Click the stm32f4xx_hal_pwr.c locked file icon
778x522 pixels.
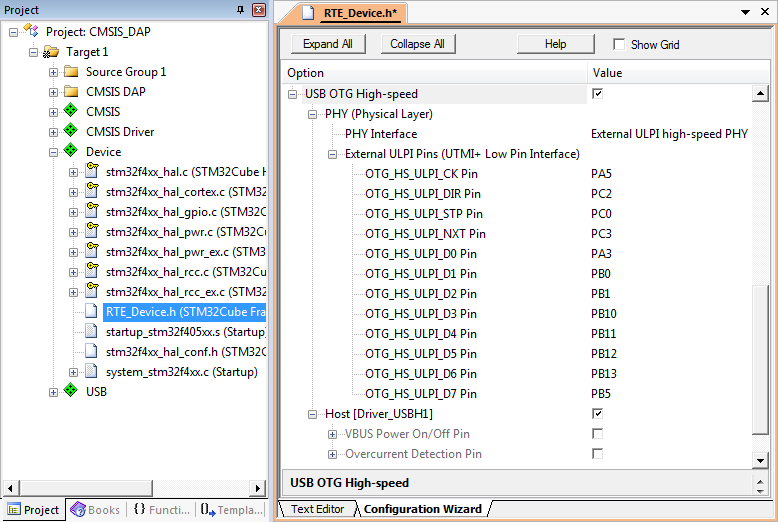point(92,230)
